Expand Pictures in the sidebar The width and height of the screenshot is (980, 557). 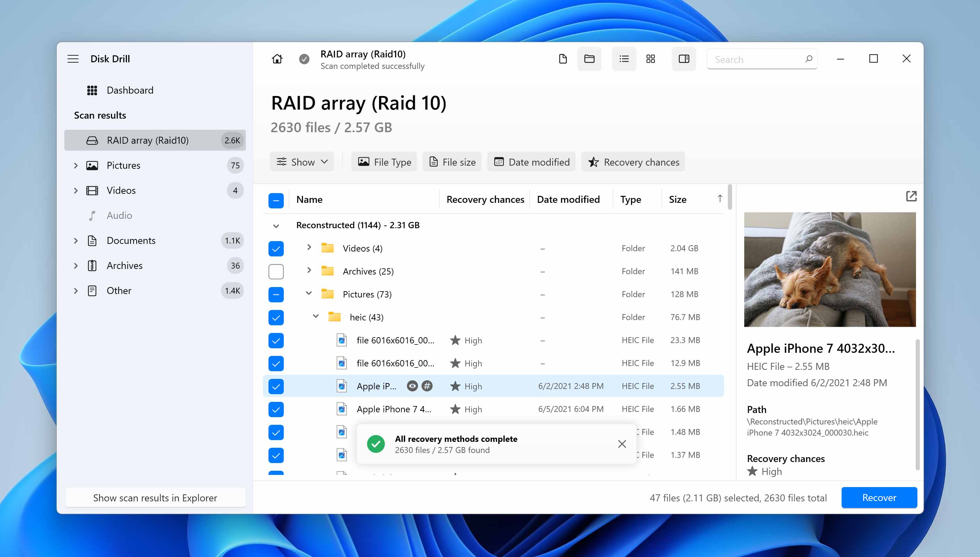pyautogui.click(x=76, y=165)
